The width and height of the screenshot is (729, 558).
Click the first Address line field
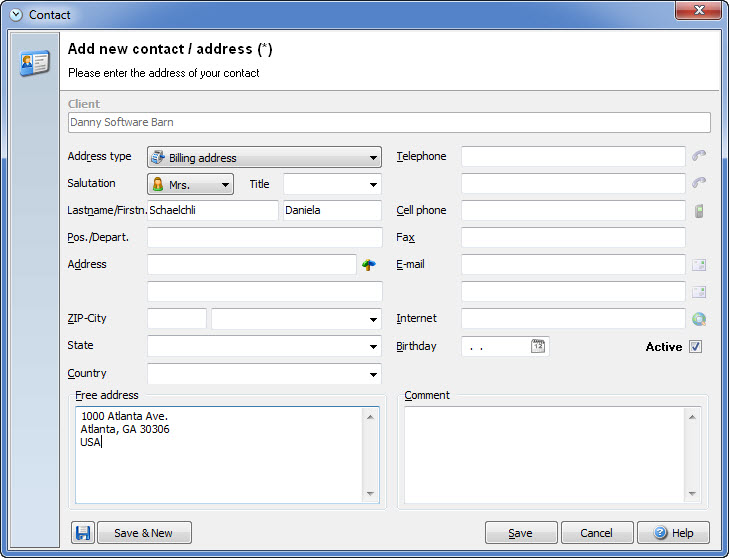(x=252, y=264)
